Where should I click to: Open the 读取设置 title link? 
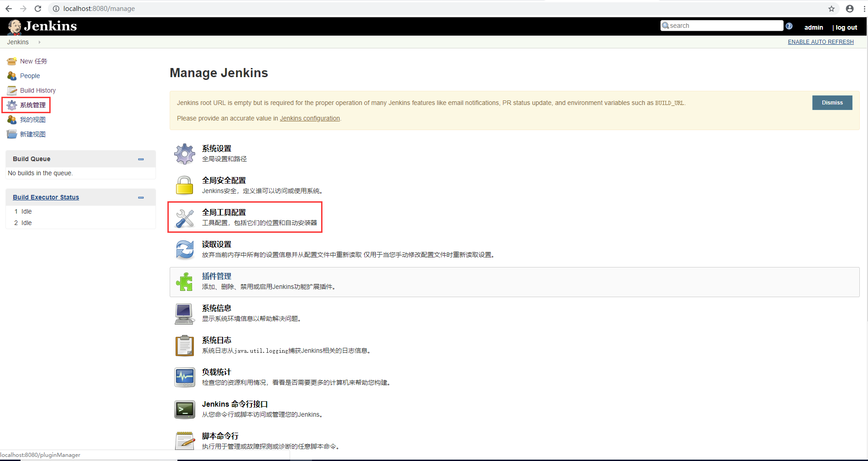coord(217,245)
